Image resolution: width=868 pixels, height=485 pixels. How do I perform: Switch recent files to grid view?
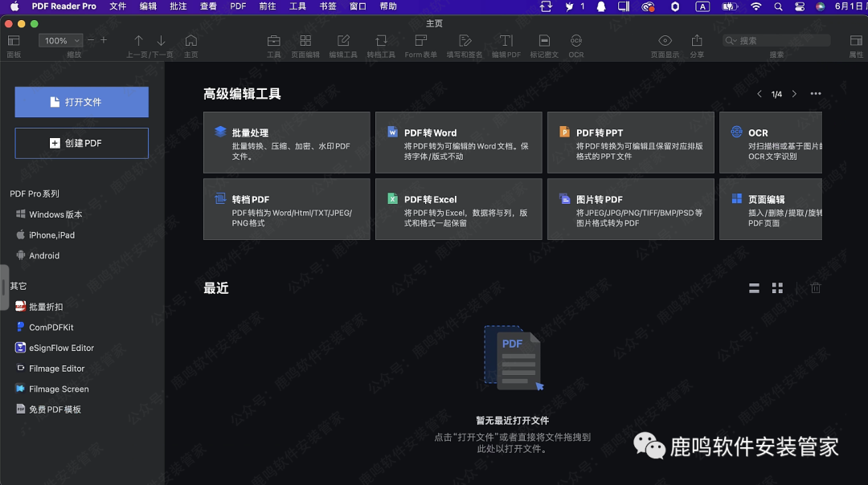776,287
